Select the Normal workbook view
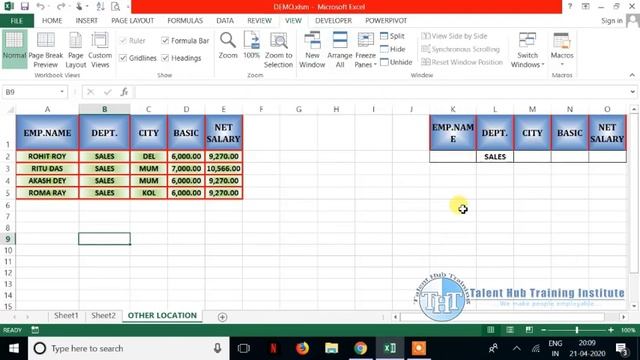 [x=14, y=49]
